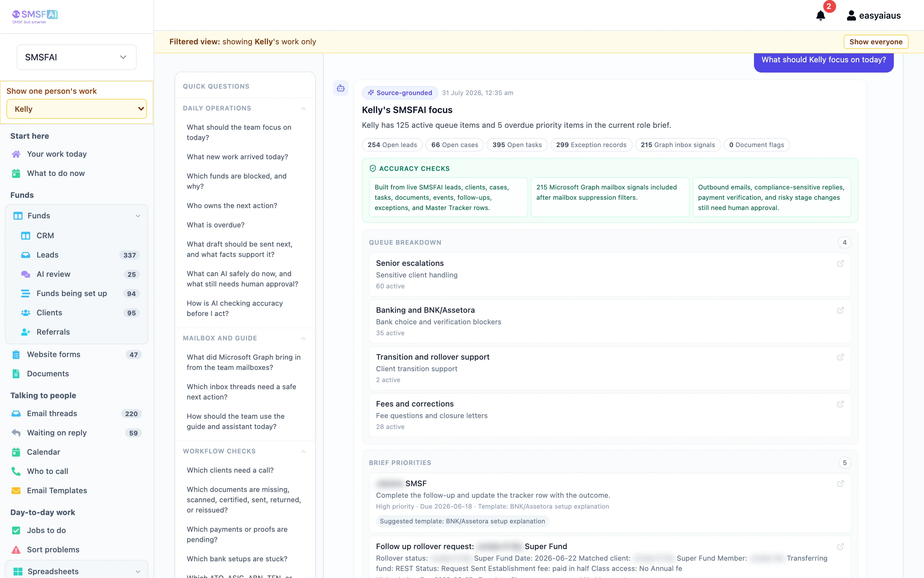
Task: Click the 395 Open tasks chip
Action: 517,145
